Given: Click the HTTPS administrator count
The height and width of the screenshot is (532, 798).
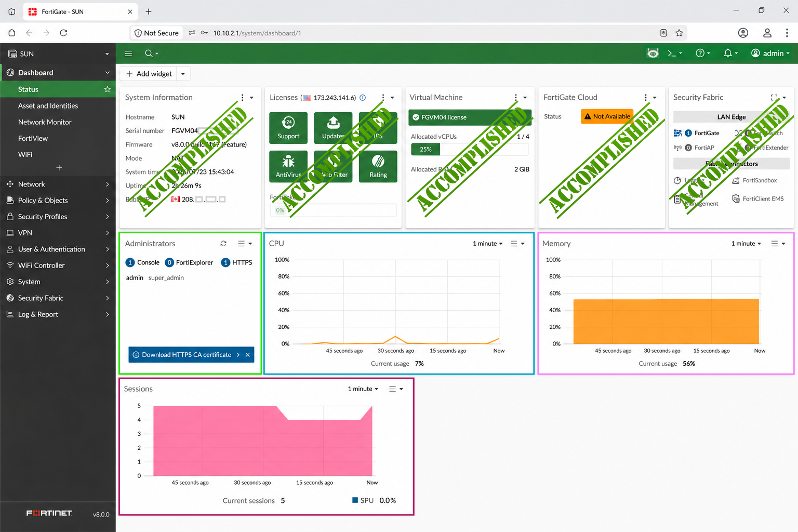Looking at the screenshot, I should [236, 262].
